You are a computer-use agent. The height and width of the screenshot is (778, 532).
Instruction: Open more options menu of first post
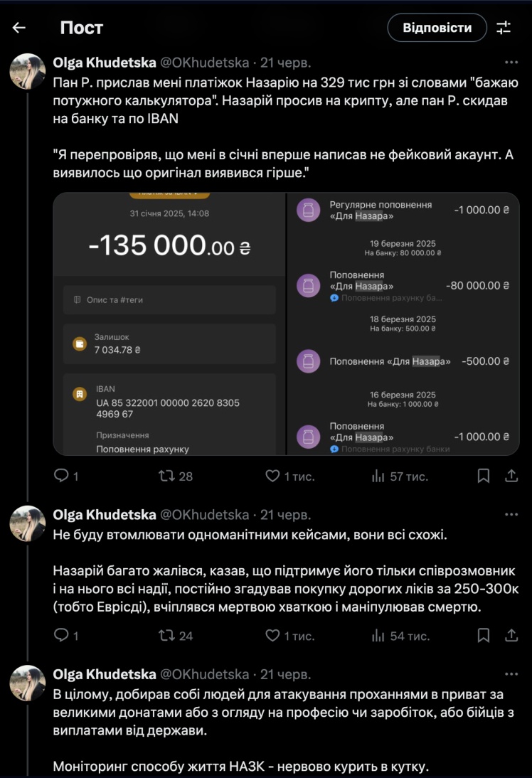point(511,61)
